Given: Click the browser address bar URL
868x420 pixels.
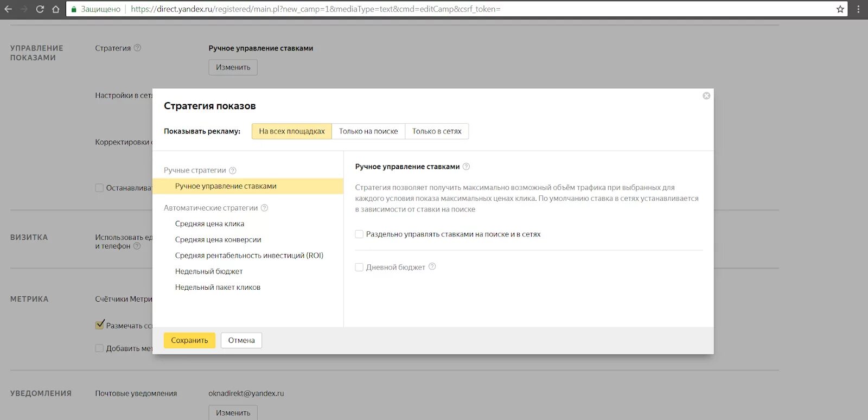Looking at the screenshot, I should (x=315, y=9).
